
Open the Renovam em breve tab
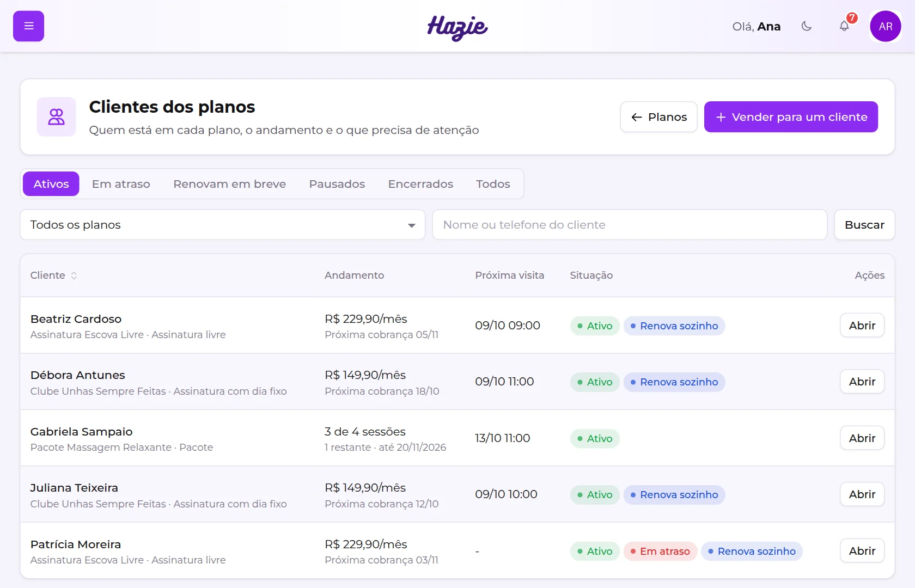click(x=230, y=184)
